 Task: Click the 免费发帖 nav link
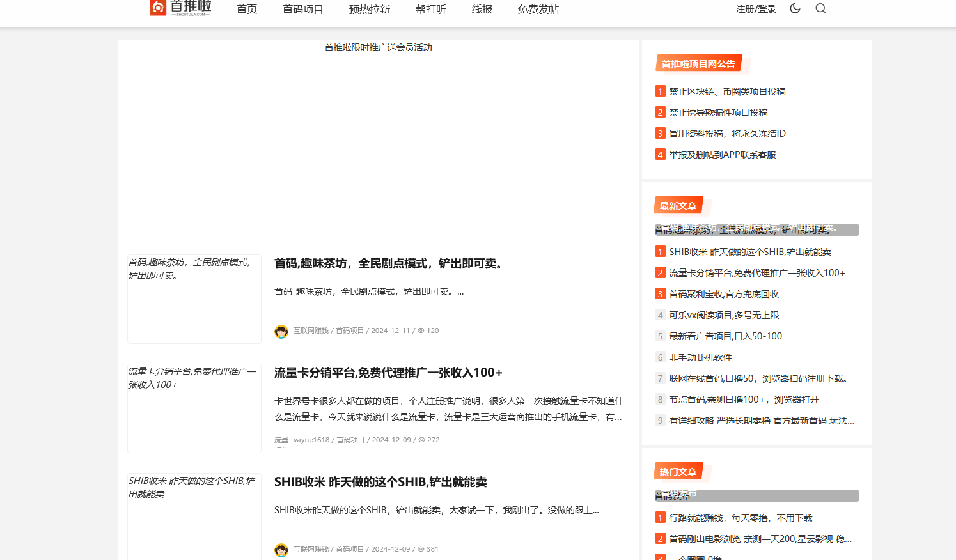(x=538, y=10)
